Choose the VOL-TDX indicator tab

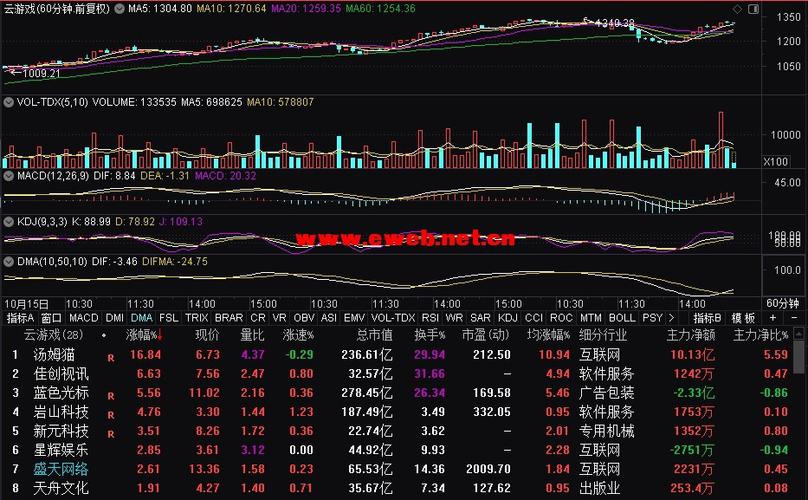point(393,318)
